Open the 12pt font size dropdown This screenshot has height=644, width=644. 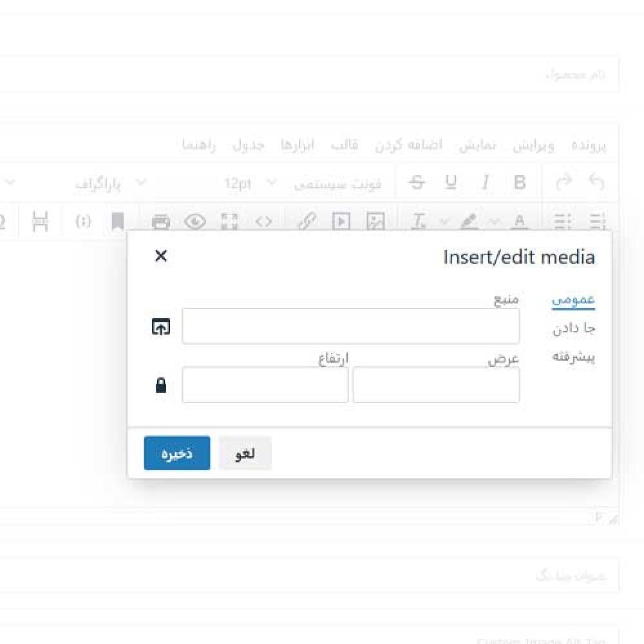click(250, 184)
